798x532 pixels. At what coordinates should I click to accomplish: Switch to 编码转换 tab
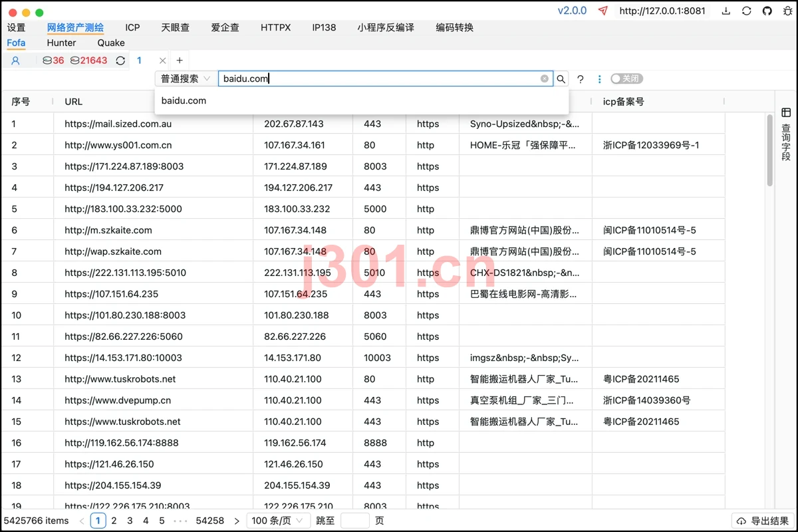(455, 27)
